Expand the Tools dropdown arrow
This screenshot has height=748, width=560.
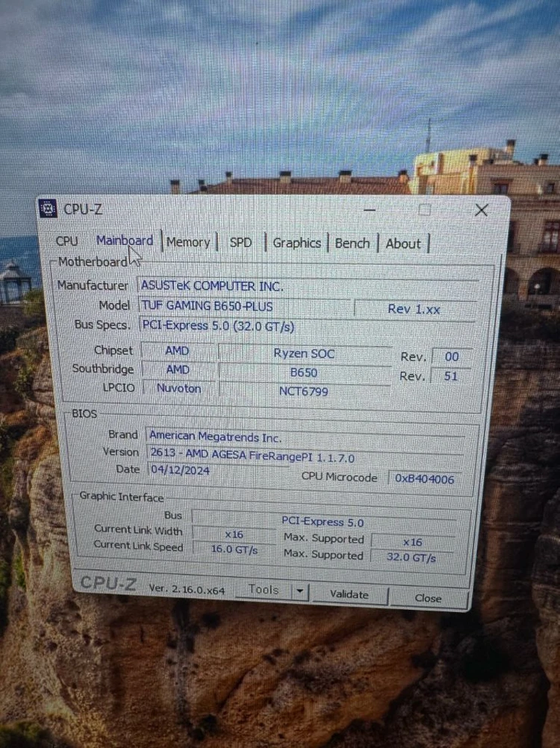click(x=299, y=591)
